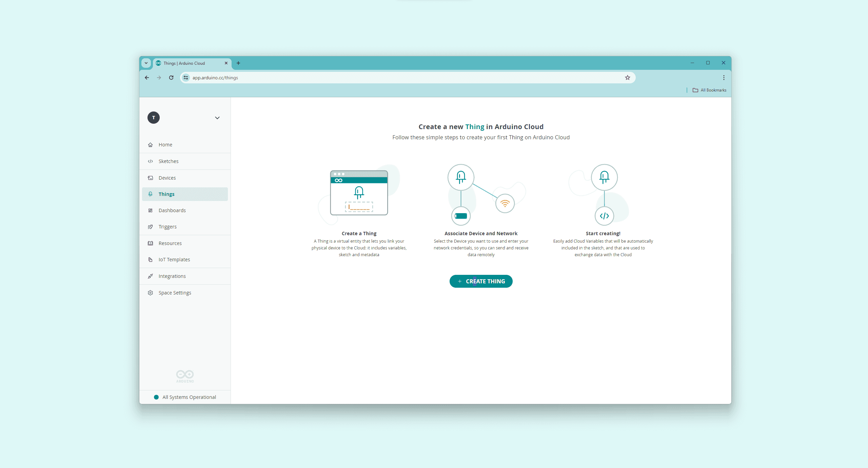This screenshot has width=868, height=468.
Task: Expand the account dropdown next to avatar T
Action: tap(217, 118)
